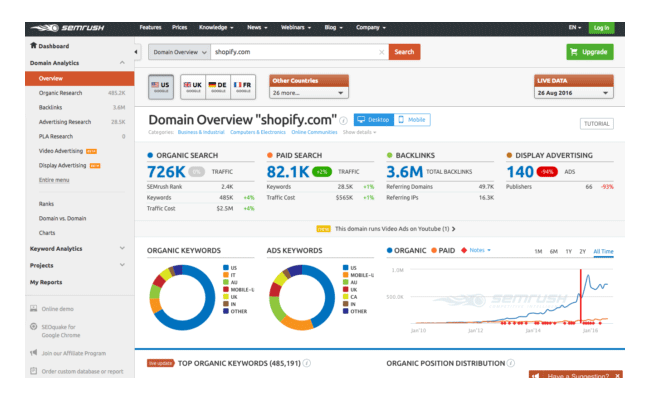The width and height of the screenshot is (650, 400).
Task: Open the EN language dropdown
Action: point(575,27)
